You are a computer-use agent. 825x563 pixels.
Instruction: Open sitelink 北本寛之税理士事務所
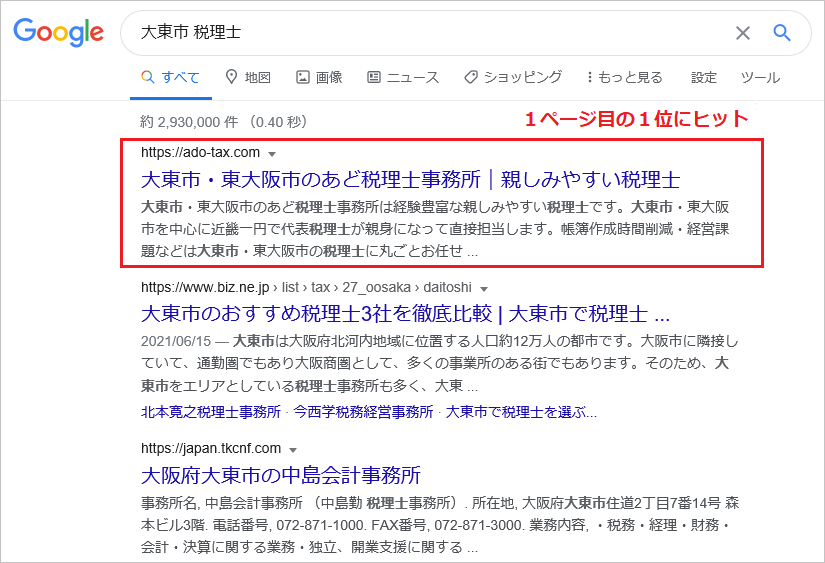tap(210, 411)
